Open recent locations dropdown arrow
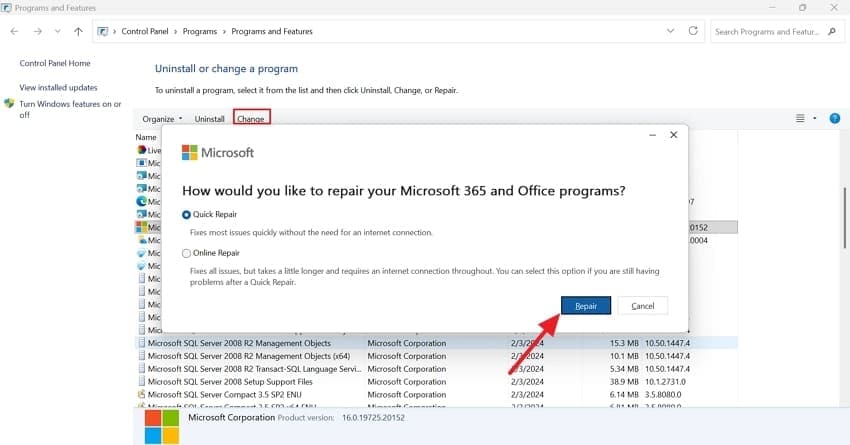 point(57,31)
